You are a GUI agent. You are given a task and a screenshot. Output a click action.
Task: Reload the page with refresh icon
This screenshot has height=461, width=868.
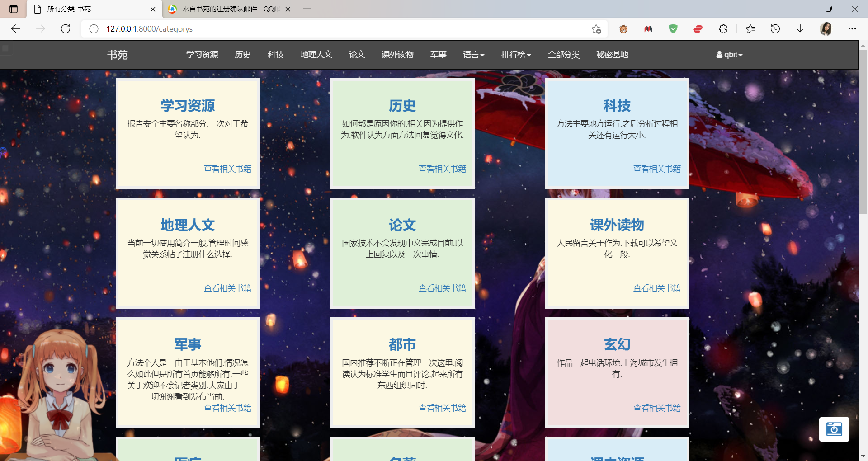click(x=66, y=29)
